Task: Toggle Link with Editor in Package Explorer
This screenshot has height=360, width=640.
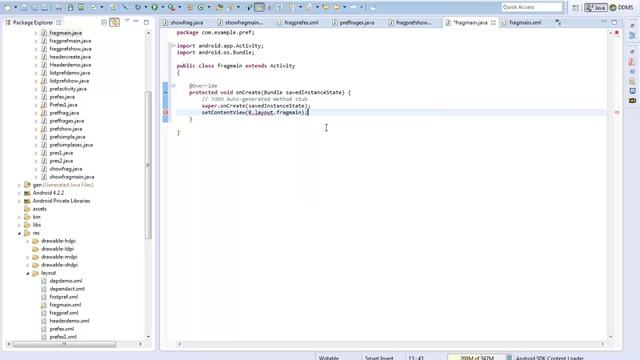Action: (115, 22)
